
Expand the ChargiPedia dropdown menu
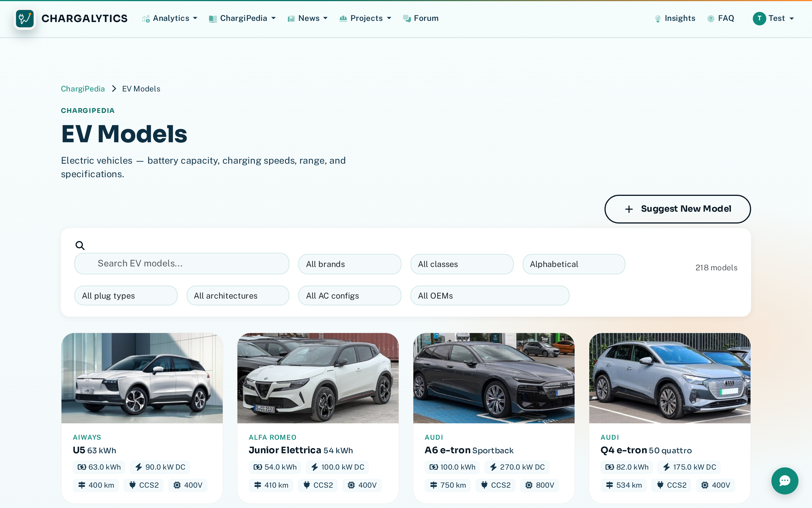pos(242,18)
